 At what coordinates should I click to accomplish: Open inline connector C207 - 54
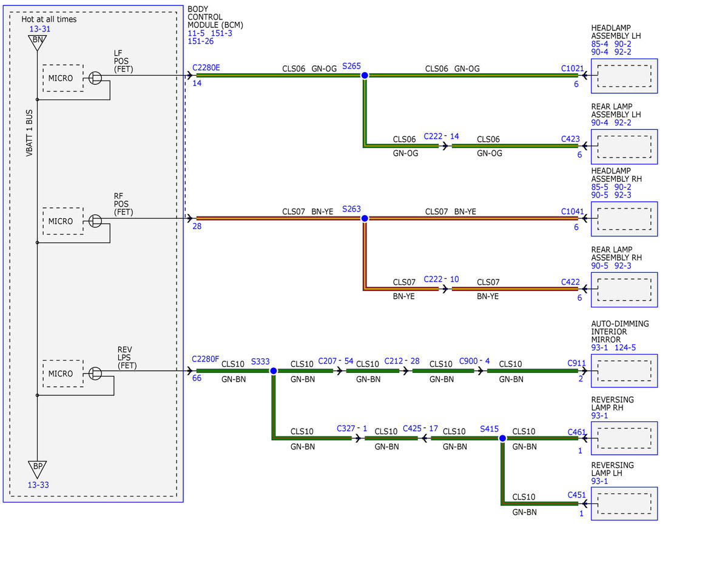[x=335, y=361]
